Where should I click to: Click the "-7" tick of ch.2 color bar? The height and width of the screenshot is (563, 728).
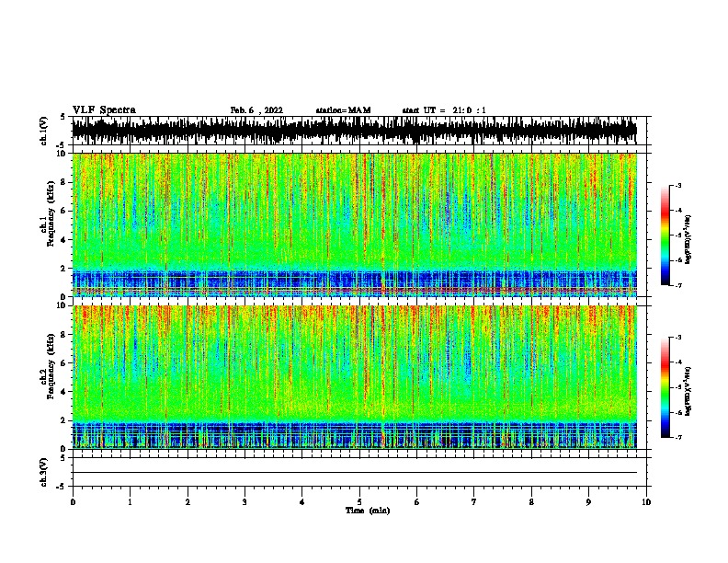click(x=678, y=437)
